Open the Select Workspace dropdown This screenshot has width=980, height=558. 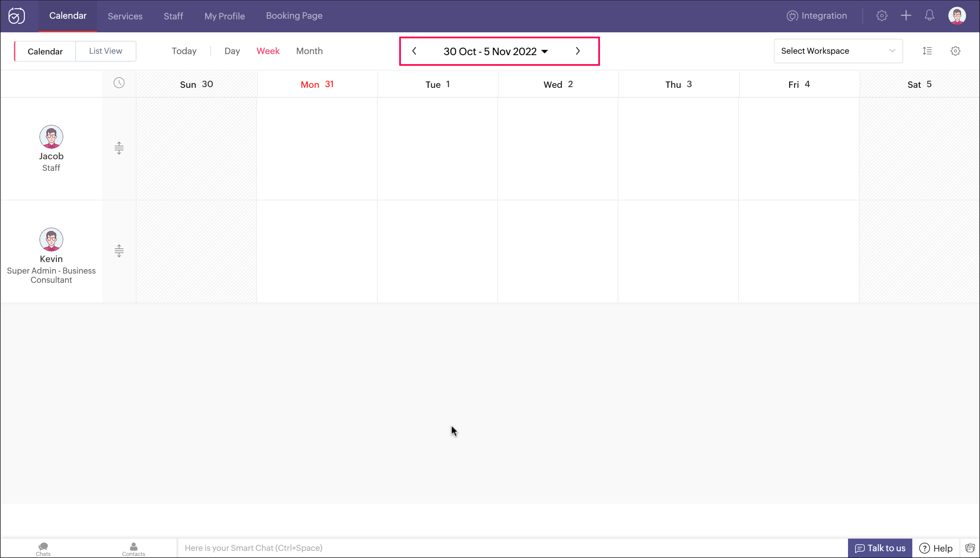point(838,51)
